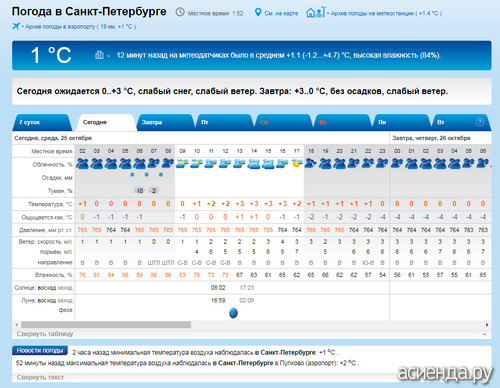Viewport: 500px width, 388px height.
Task: Click the Местное время 1:52 text
Action: pos(215,13)
